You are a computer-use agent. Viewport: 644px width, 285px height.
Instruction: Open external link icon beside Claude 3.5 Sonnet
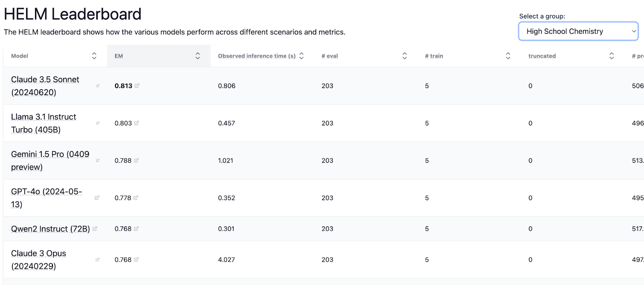(x=98, y=86)
